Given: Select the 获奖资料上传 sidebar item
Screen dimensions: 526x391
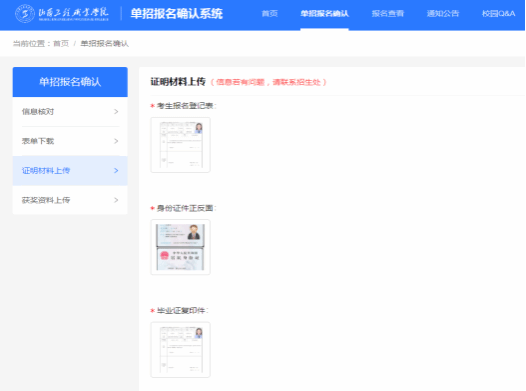Looking at the screenshot, I should (x=70, y=200).
